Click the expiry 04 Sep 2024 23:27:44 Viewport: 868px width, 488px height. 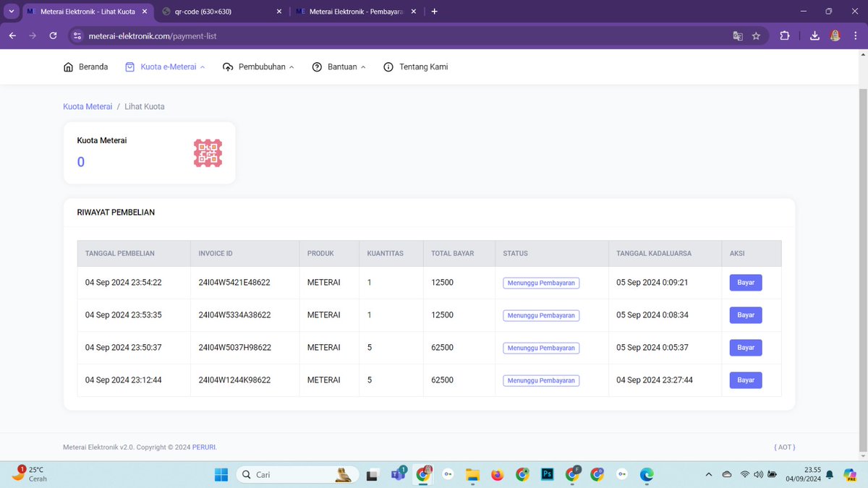(655, 380)
